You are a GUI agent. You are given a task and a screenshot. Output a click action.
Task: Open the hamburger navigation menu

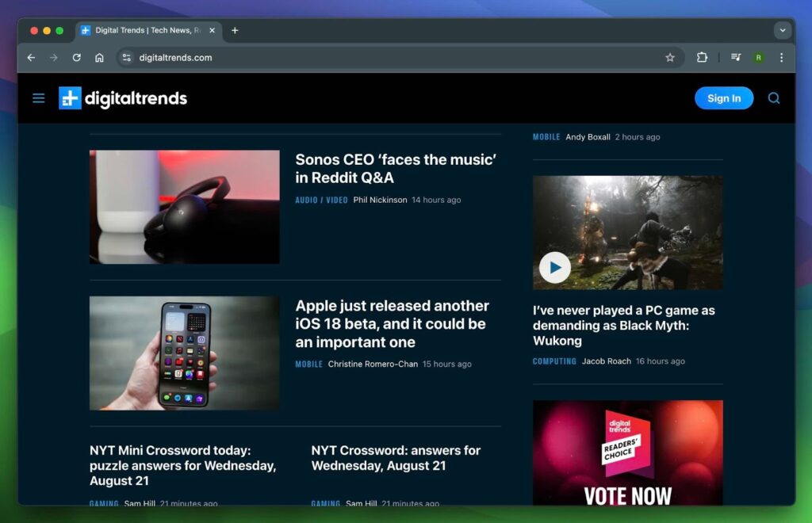(x=38, y=98)
